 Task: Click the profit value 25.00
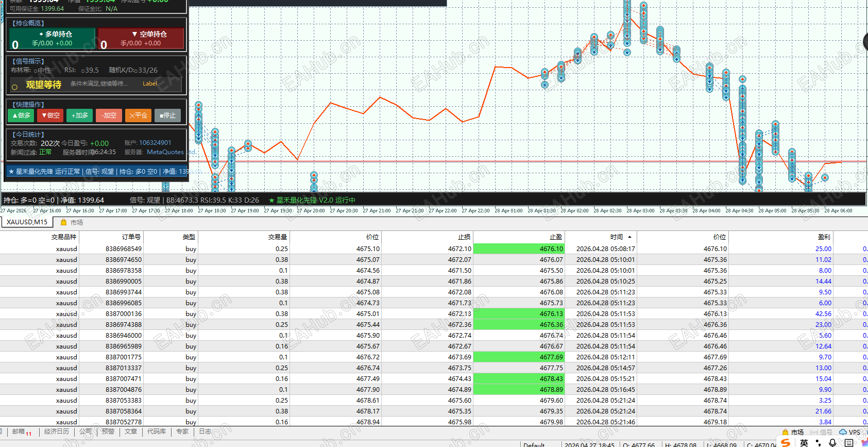pyautogui.click(x=823, y=249)
